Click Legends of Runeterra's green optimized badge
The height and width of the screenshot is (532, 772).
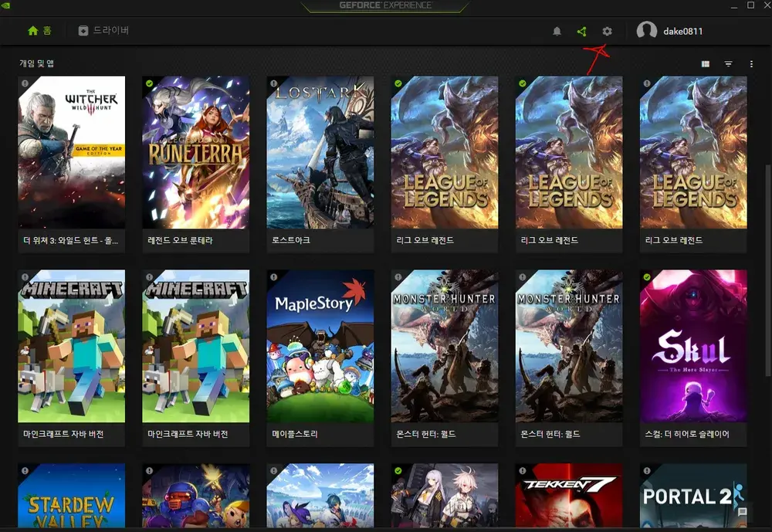point(149,83)
